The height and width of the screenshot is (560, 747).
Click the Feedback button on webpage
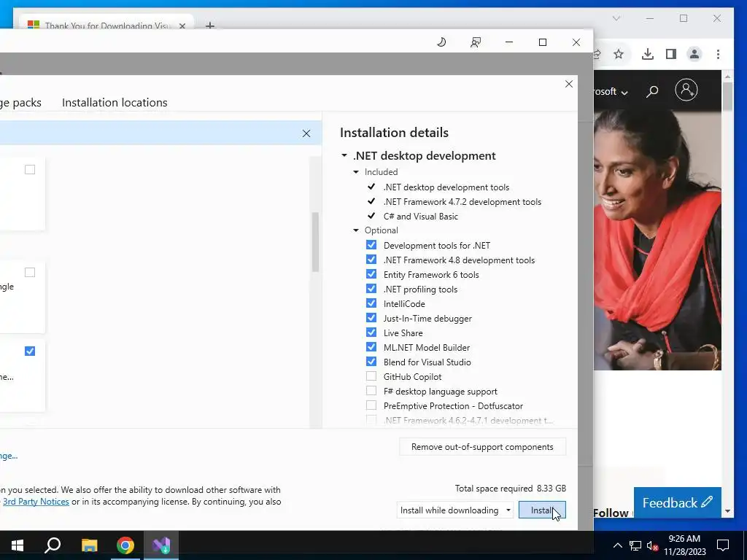[x=678, y=503]
